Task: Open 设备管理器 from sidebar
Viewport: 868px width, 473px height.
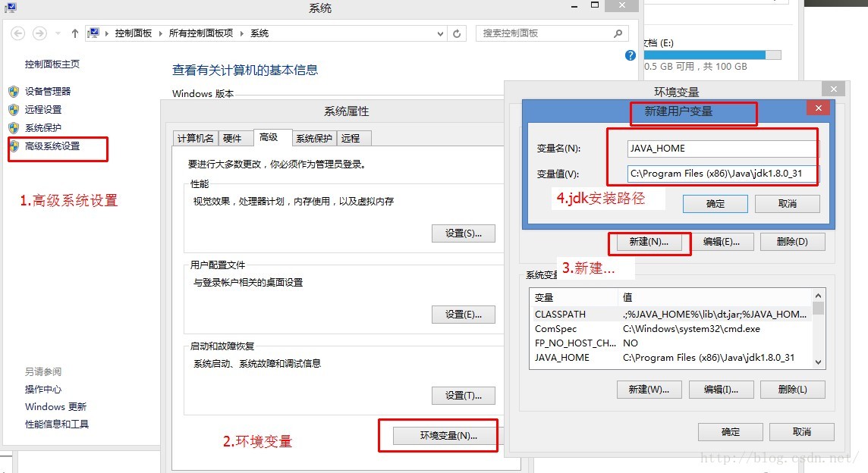Action: [x=48, y=91]
